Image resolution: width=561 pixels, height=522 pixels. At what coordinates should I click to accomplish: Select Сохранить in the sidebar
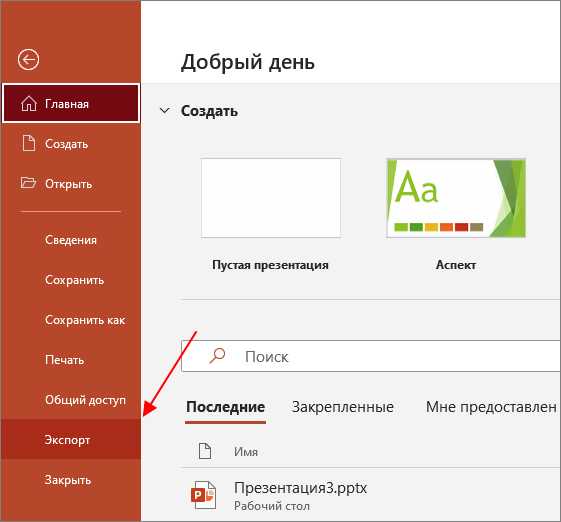click(71, 280)
